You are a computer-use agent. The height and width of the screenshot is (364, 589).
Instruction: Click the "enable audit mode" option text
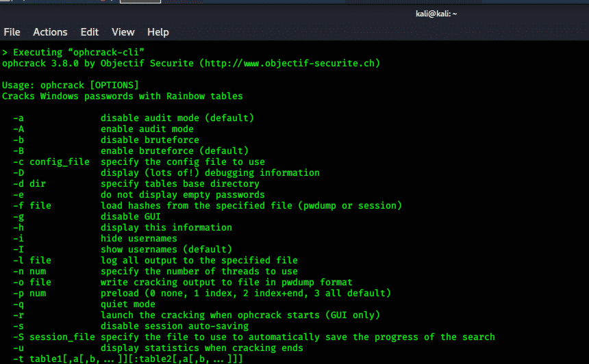[147, 129]
